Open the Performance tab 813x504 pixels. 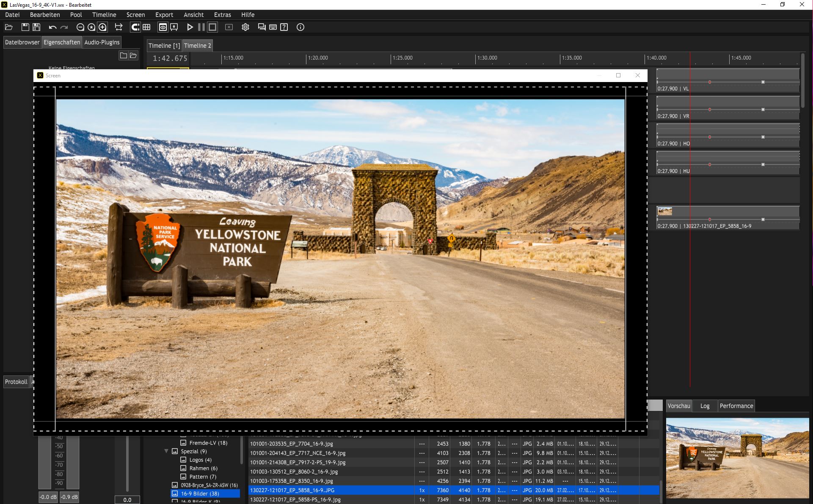click(x=736, y=406)
